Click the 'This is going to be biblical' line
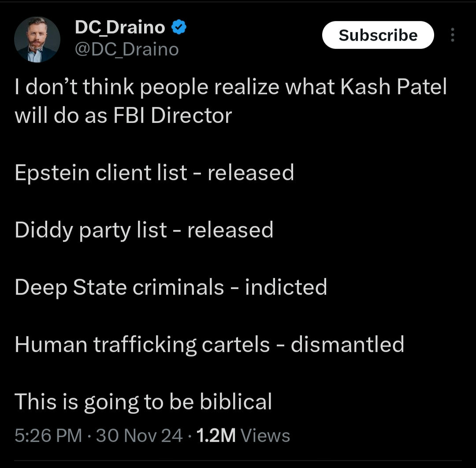 click(x=143, y=402)
